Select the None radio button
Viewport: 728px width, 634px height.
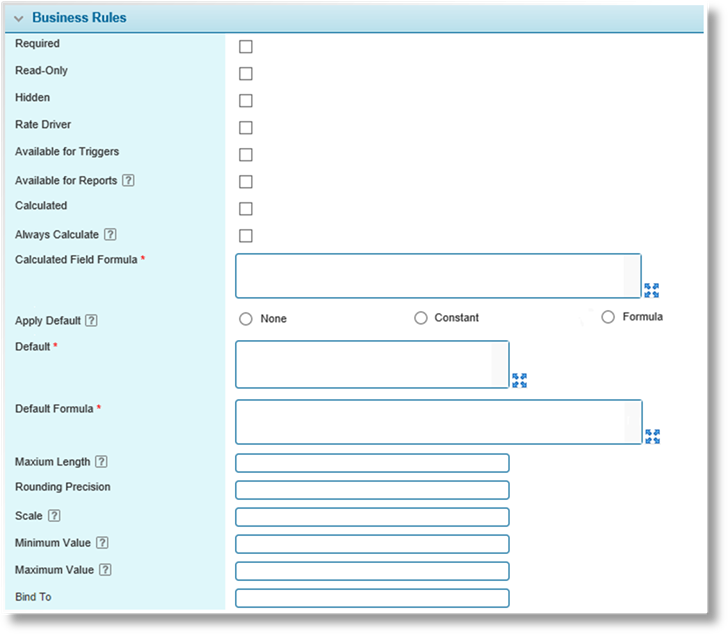coord(246,319)
